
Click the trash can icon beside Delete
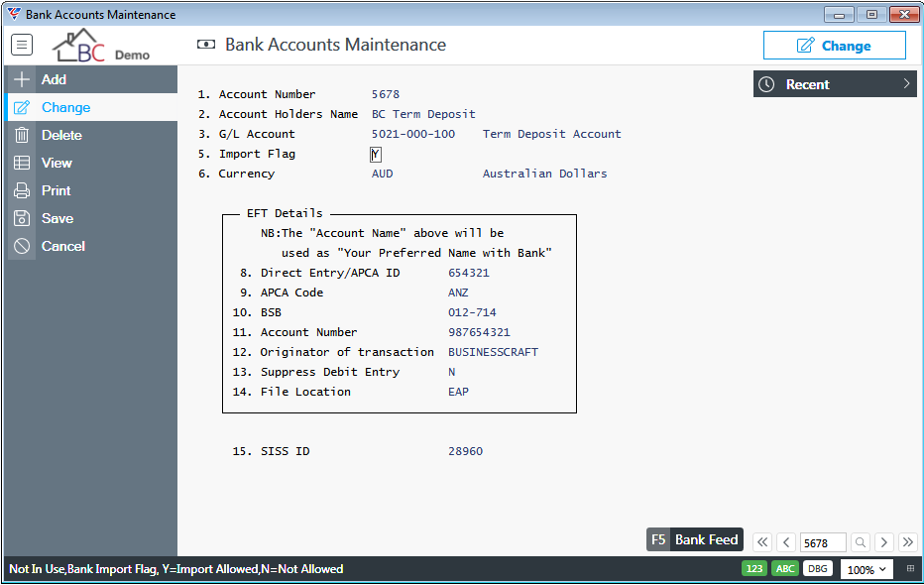[x=22, y=135]
